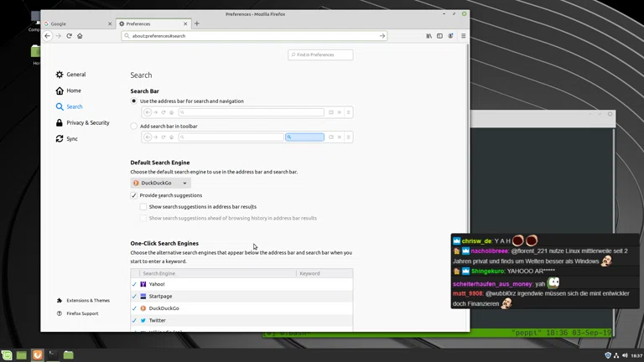Select the Yahoo! row in engine list
The image size is (644, 362).
point(241,284)
